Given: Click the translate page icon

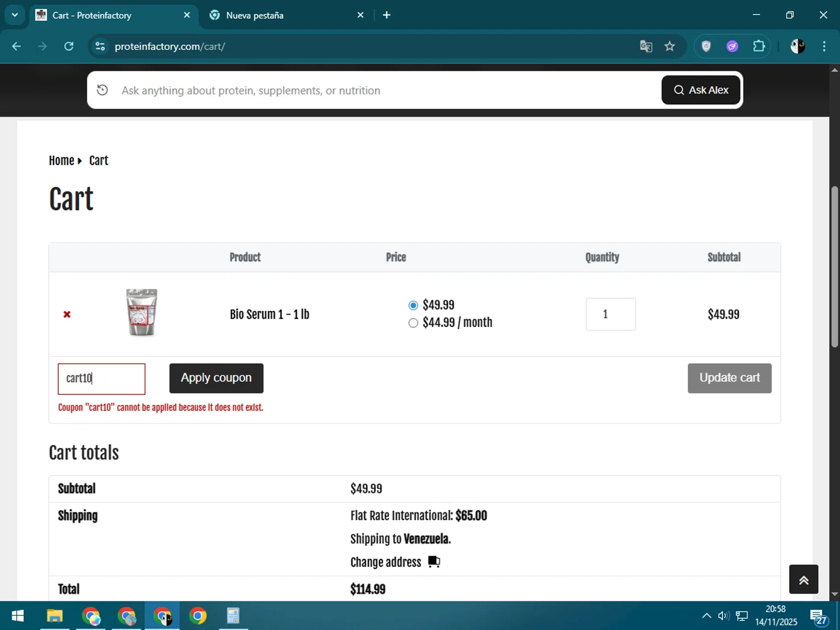Looking at the screenshot, I should click(646, 46).
